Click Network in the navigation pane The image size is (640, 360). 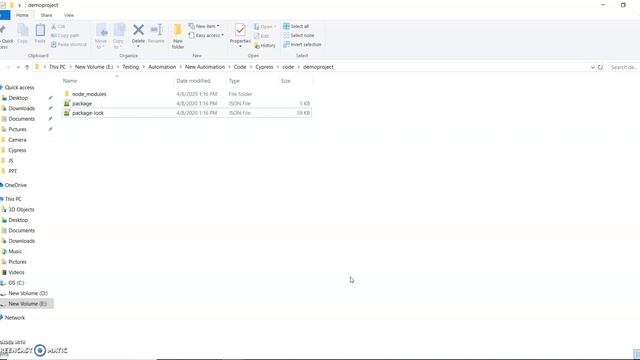click(x=15, y=318)
